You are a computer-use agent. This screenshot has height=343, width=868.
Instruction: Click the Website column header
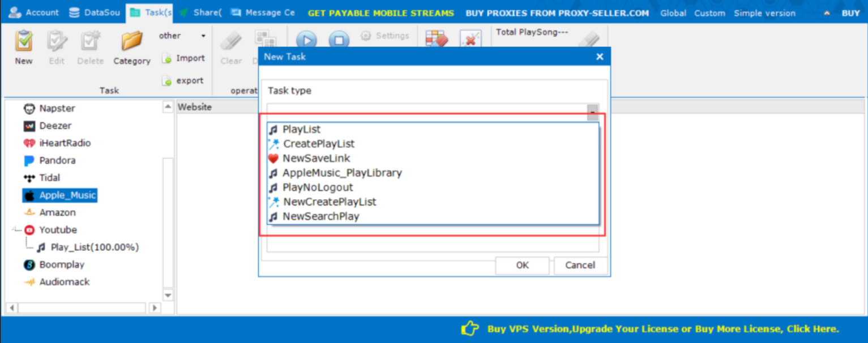pyautogui.click(x=195, y=107)
